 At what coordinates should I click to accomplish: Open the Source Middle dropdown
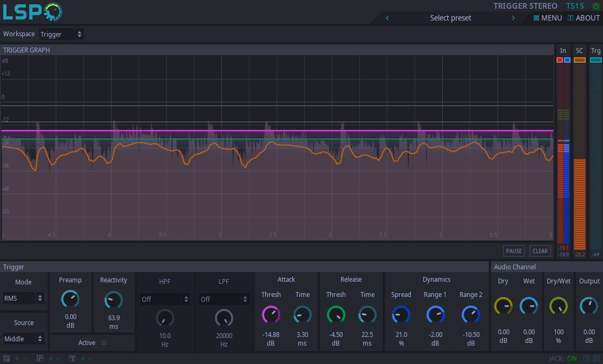[x=24, y=339]
